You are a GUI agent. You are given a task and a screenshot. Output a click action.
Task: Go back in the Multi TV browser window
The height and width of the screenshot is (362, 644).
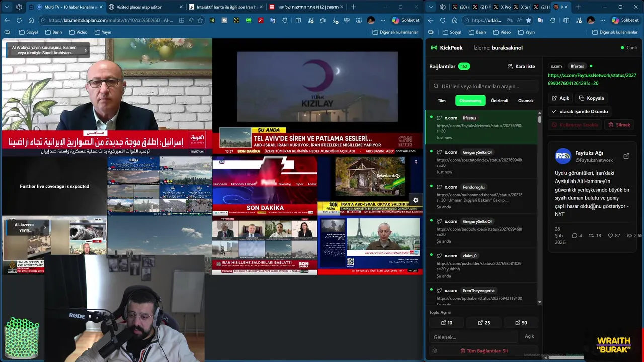(x=7, y=20)
